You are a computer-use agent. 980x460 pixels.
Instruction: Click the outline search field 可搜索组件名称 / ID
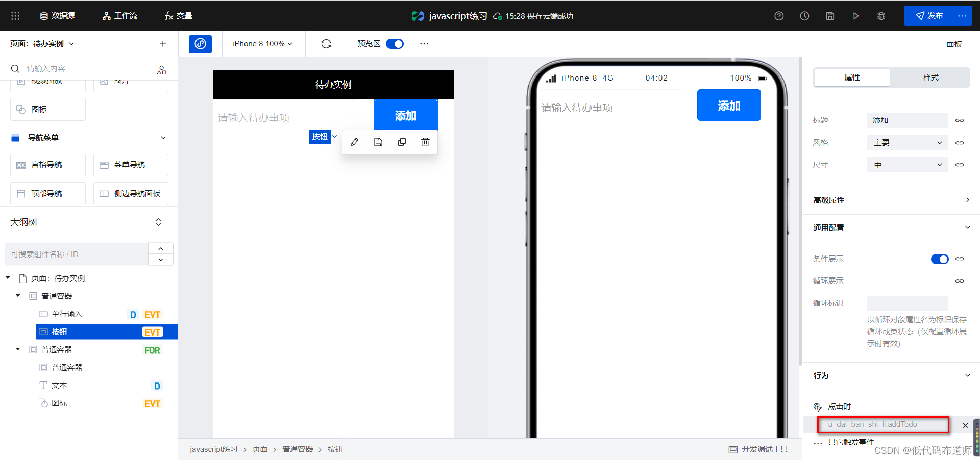pos(77,254)
